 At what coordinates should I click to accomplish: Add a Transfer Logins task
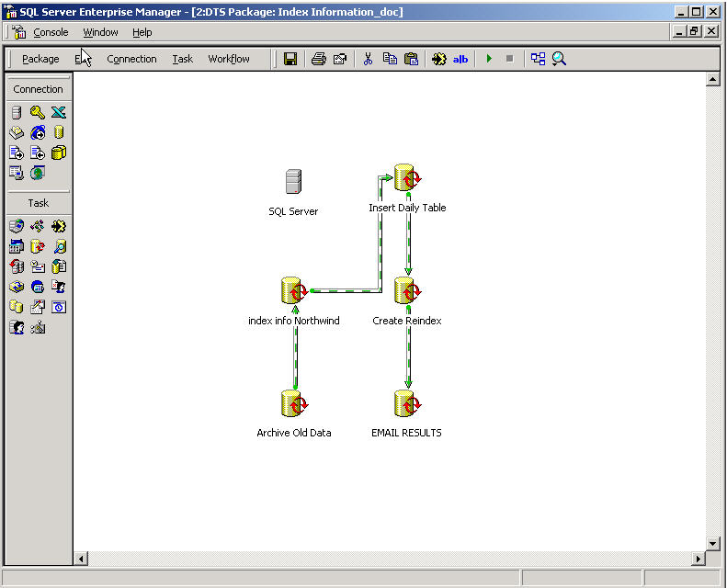point(17,328)
